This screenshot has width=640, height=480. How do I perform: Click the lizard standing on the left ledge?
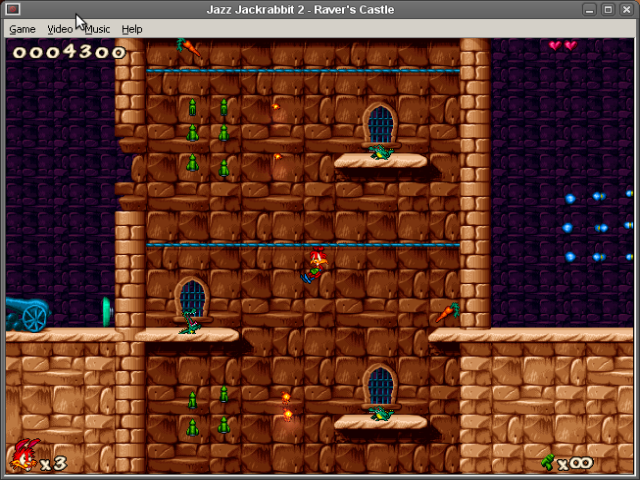(190, 322)
